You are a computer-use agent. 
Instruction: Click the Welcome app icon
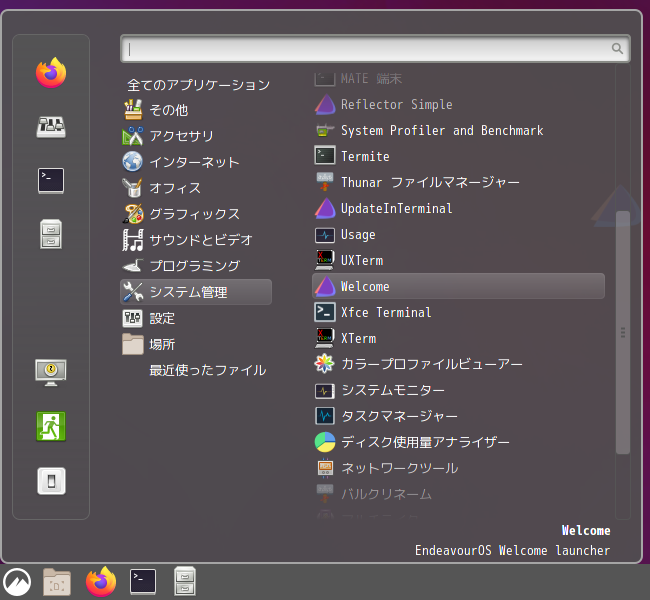(325, 286)
